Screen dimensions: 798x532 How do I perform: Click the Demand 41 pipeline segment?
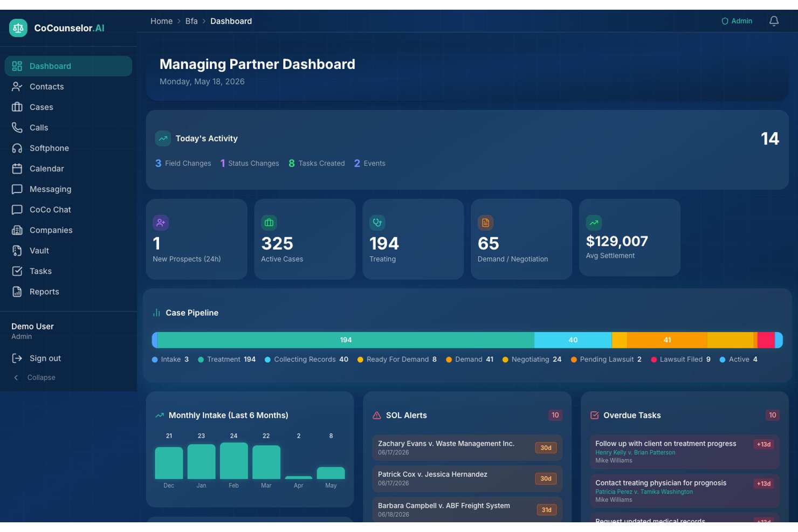[667, 340]
